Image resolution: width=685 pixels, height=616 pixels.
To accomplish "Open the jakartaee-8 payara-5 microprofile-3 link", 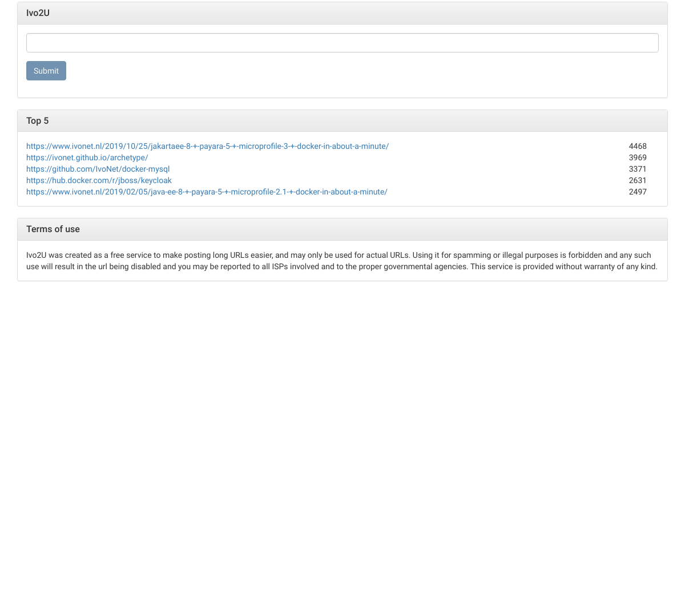I will click(x=207, y=146).
